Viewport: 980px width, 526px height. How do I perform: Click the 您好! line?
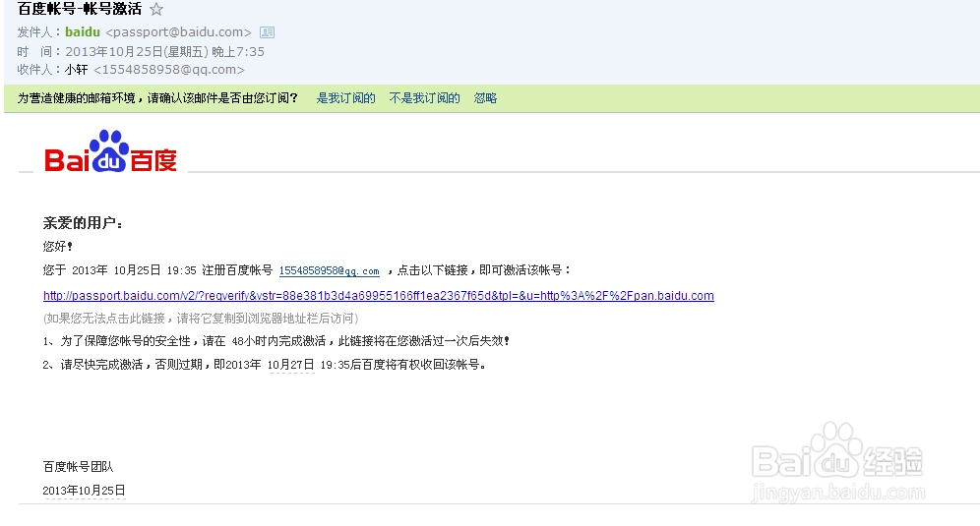[x=57, y=247]
